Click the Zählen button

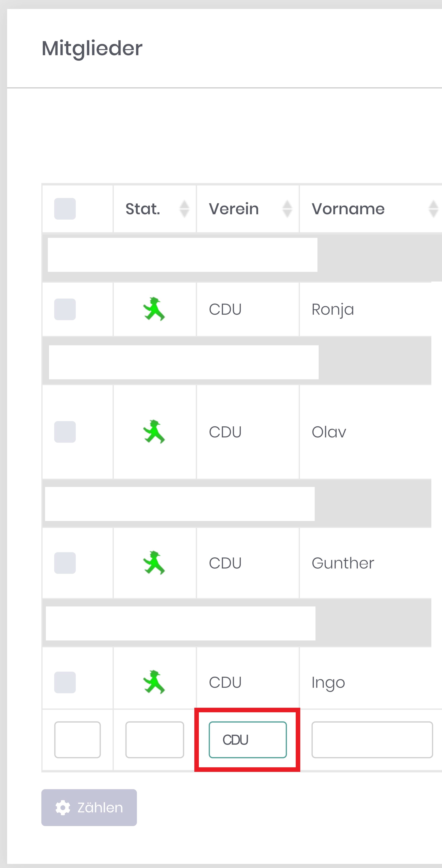[89, 808]
